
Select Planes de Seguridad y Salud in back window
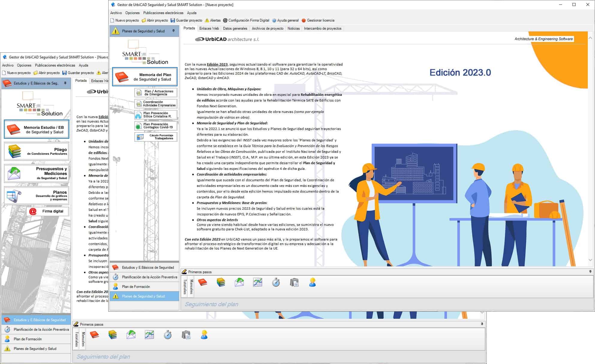click(x=36, y=349)
